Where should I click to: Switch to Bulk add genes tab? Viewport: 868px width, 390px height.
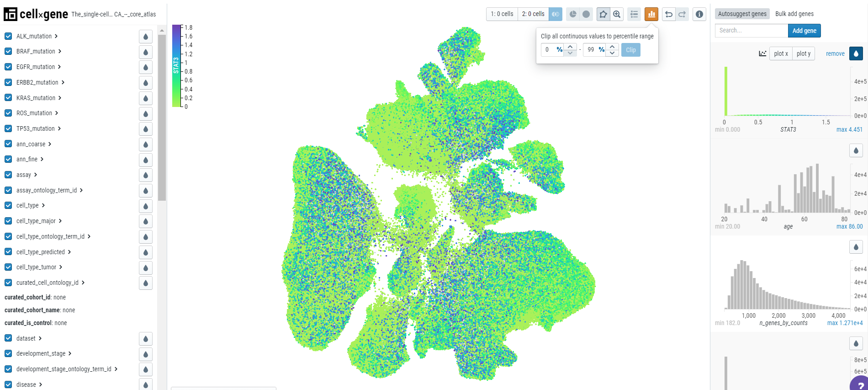coord(794,14)
